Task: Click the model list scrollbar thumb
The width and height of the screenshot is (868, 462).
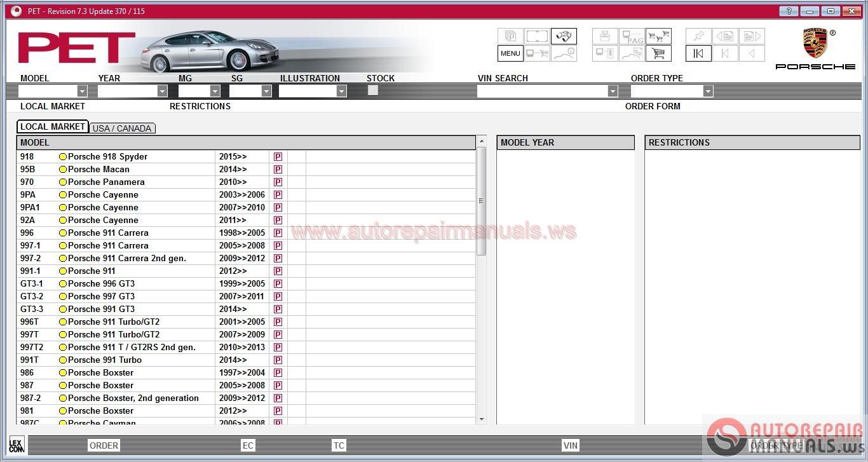Action: click(x=481, y=201)
